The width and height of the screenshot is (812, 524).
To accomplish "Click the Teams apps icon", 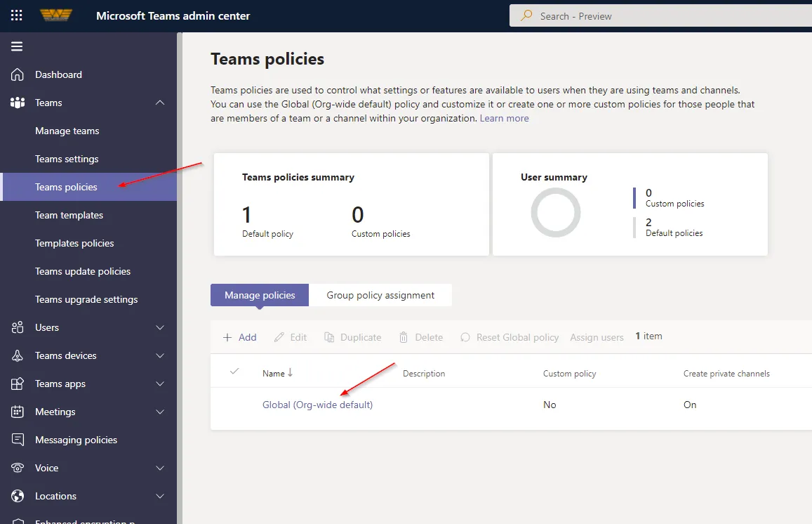I will pos(17,384).
